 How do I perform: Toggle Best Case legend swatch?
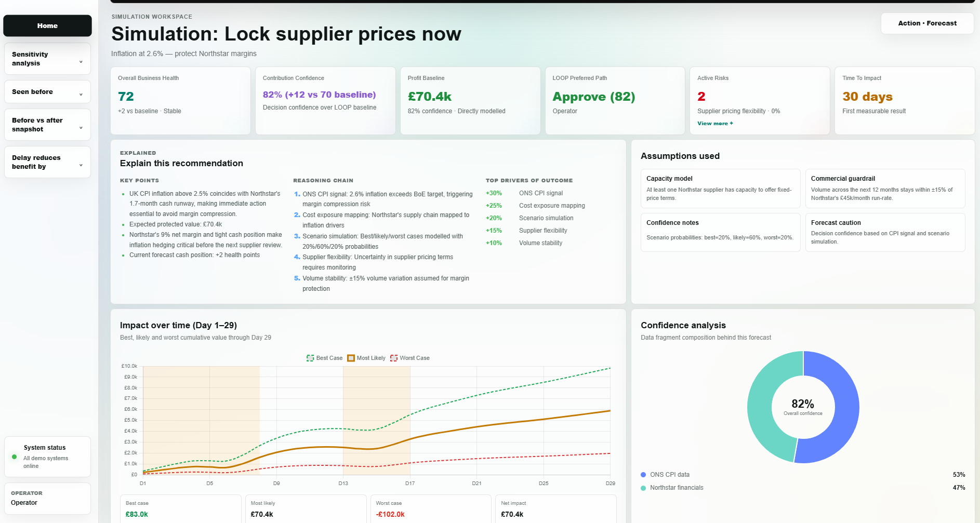coord(310,358)
